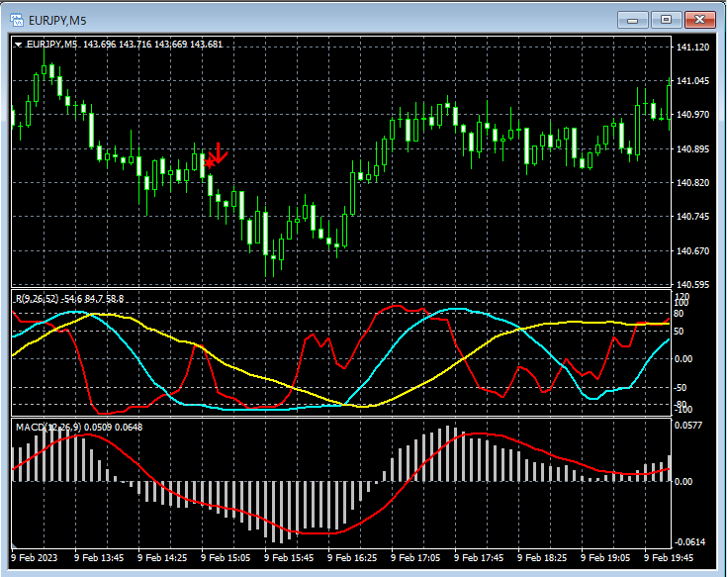Close the EURJPY,M5 chart window

point(700,19)
